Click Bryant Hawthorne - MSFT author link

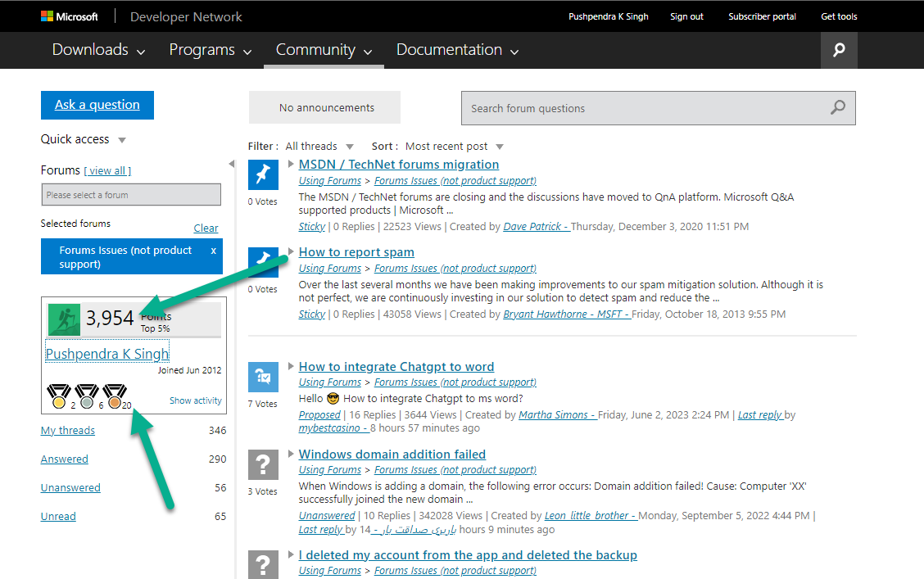567,314
